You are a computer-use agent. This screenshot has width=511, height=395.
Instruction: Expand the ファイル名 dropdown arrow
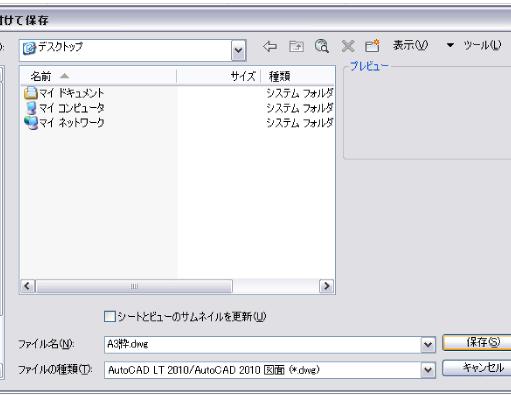(x=428, y=345)
